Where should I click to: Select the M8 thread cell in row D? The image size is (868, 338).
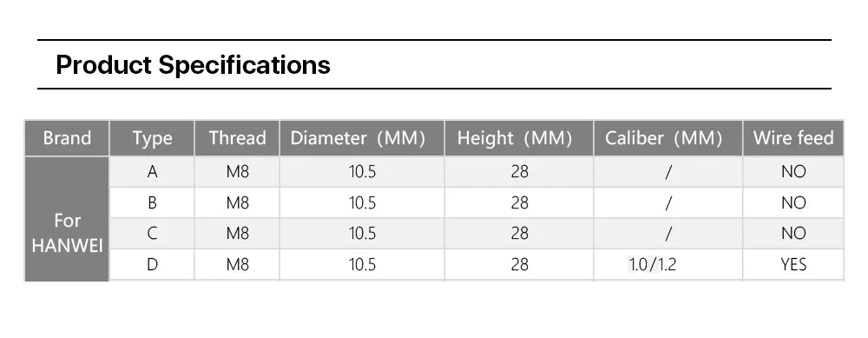238,265
